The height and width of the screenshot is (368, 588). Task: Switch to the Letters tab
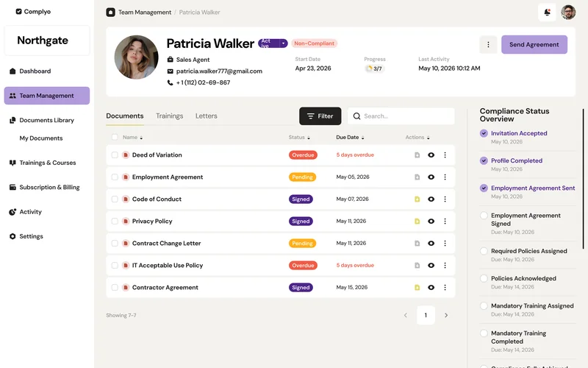(x=207, y=116)
